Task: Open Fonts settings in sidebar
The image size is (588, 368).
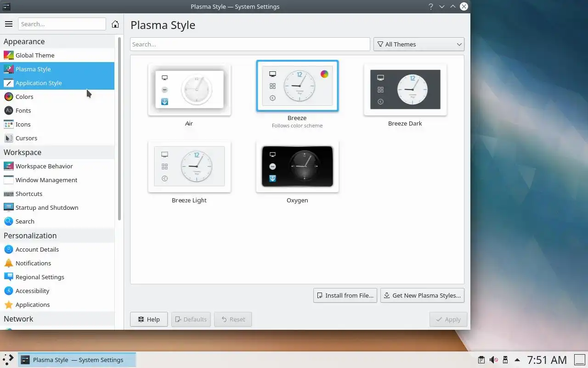Action: [x=57, y=110]
